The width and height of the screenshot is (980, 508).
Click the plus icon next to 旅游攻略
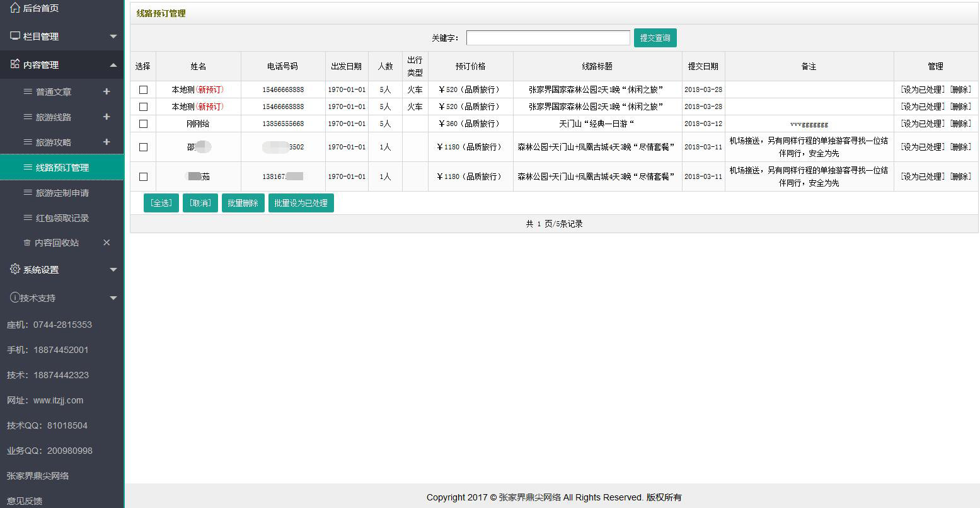[107, 142]
